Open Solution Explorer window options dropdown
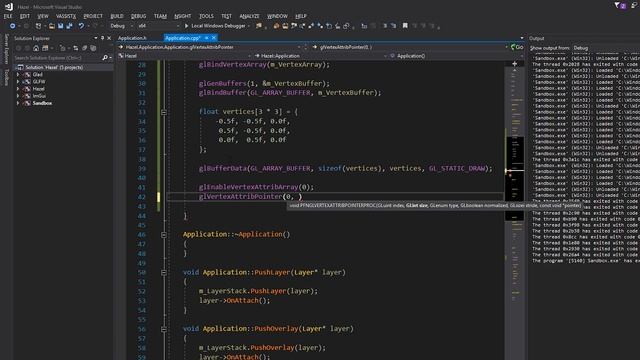The image size is (640, 360). pyautogui.click(x=96, y=38)
